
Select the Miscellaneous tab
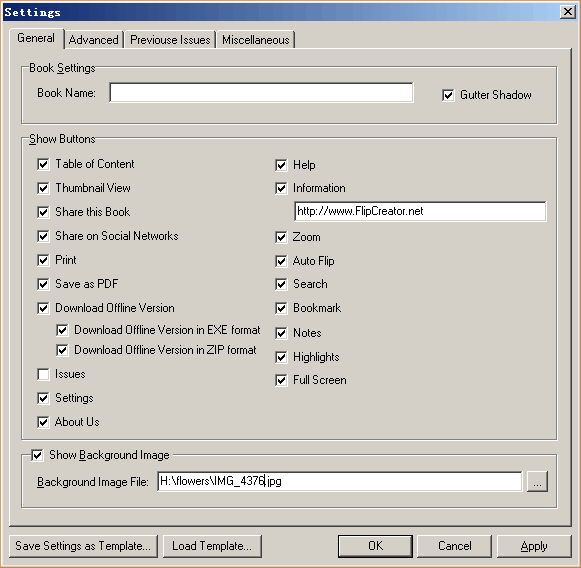(x=256, y=40)
